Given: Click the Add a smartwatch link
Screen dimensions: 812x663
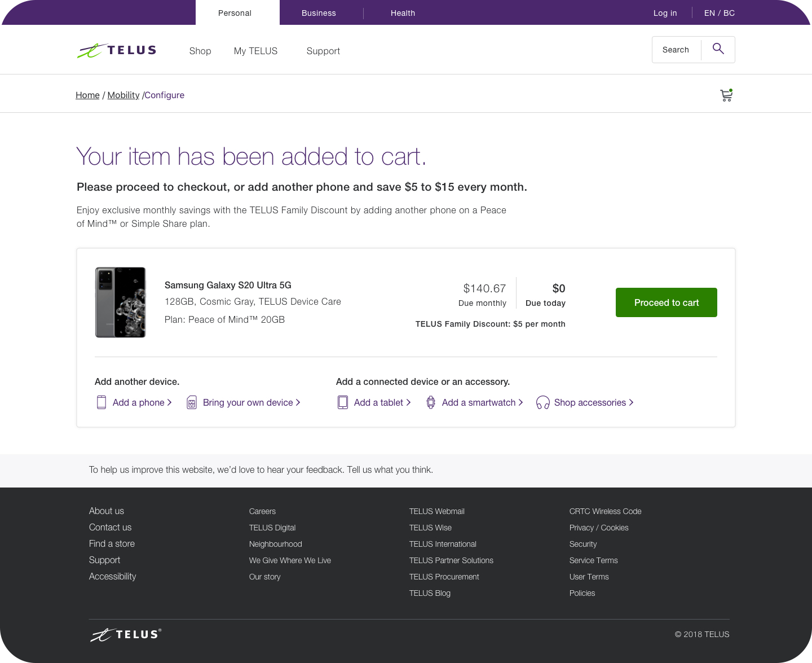Looking at the screenshot, I should point(483,402).
